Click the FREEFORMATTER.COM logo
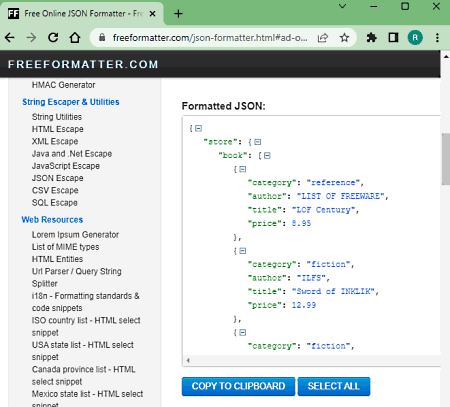Screen dimensions: 450x407 [x=83, y=64]
